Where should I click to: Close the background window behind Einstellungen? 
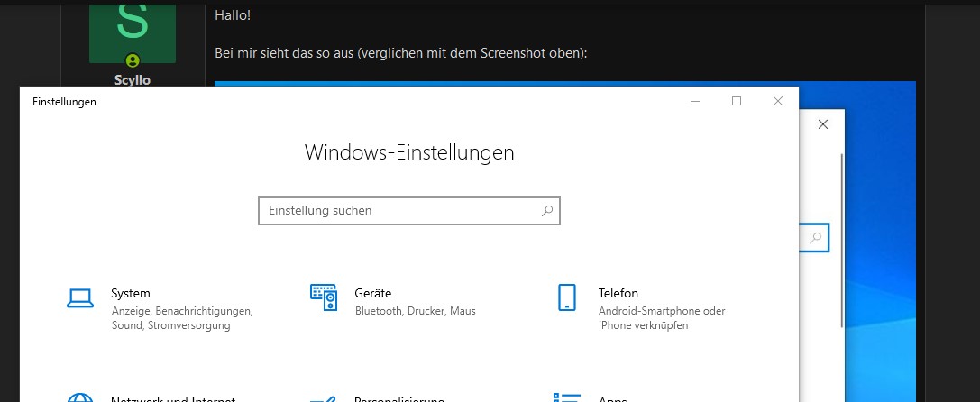click(823, 124)
